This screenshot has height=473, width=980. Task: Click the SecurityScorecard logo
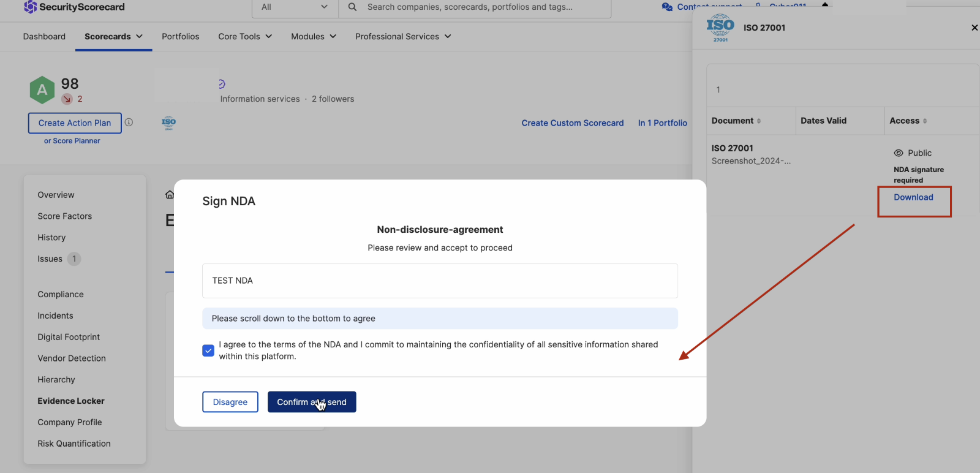click(x=74, y=7)
